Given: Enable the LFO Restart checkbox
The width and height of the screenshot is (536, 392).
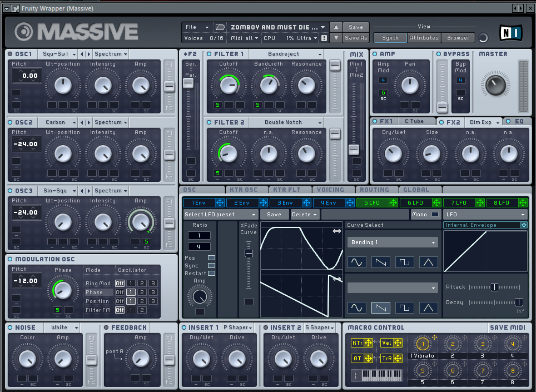Looking at the screenshot, I should coord(212,274).
